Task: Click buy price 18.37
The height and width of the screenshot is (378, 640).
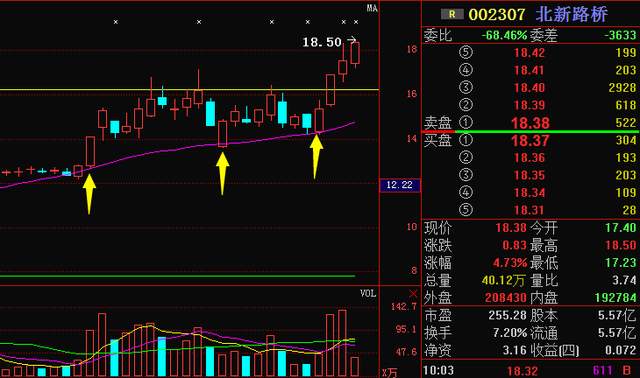Action: (x=530, y=141)
